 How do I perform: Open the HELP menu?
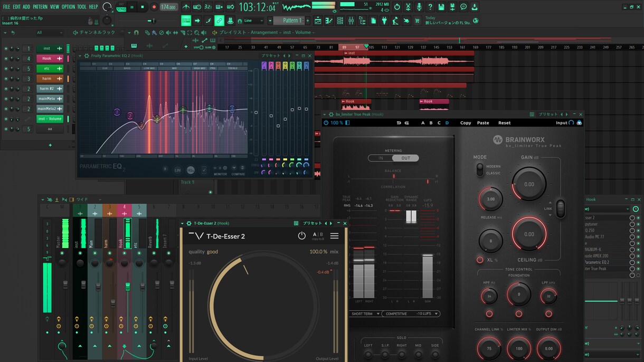click(x=93, y=7)
